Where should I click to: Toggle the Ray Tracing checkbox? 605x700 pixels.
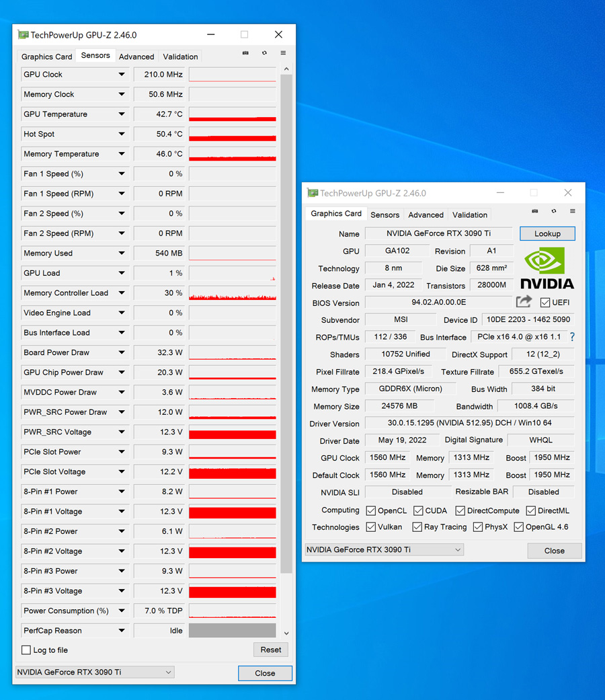(417, 527)
